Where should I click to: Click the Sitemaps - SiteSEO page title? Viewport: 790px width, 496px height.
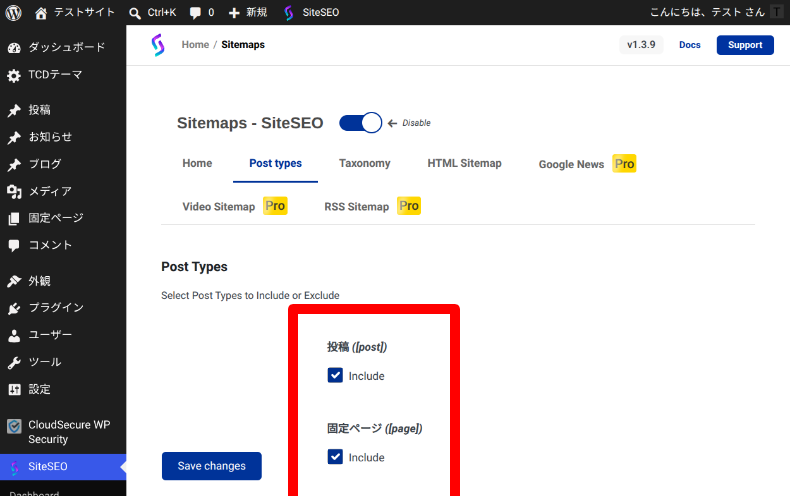tap(250, 123)
